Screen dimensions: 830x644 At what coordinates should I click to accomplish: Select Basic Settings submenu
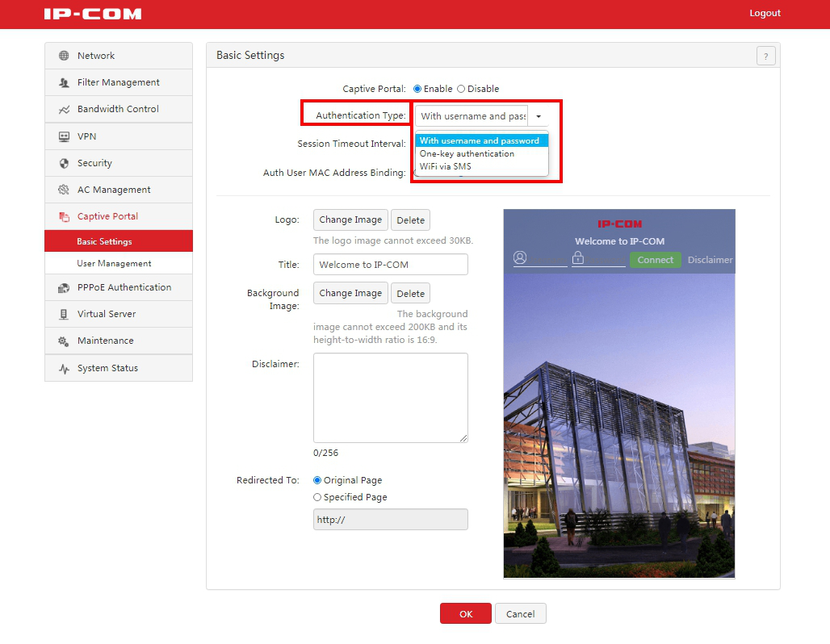coord(119,241)
